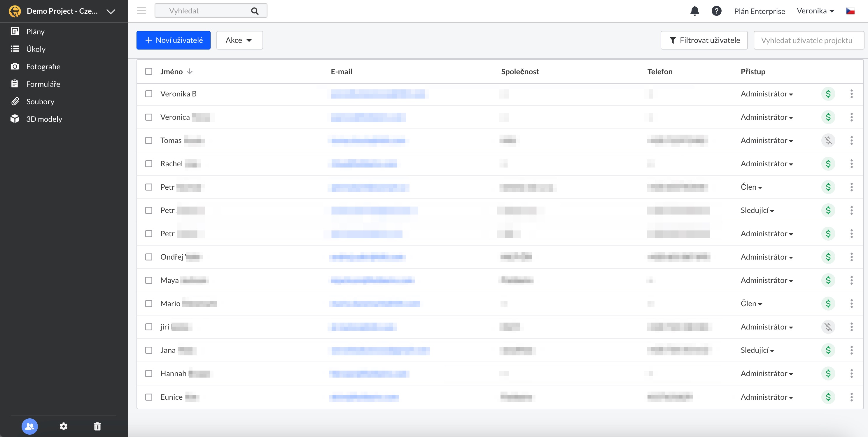Go to 3D modely section

(44, 119)
